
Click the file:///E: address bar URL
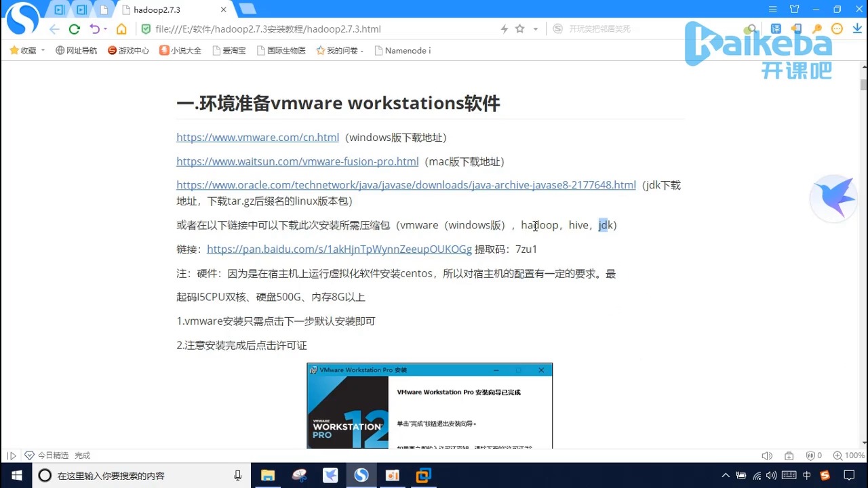(268, 29)
